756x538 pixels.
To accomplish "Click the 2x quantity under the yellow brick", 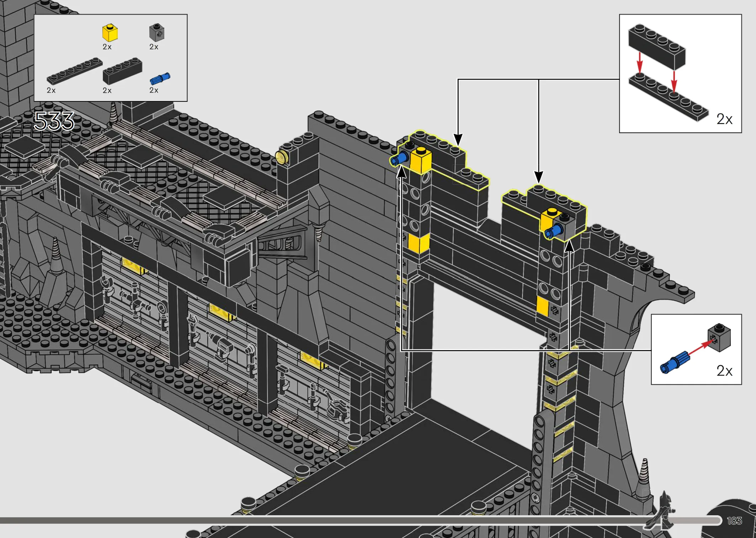I will [x=107, y=47].
